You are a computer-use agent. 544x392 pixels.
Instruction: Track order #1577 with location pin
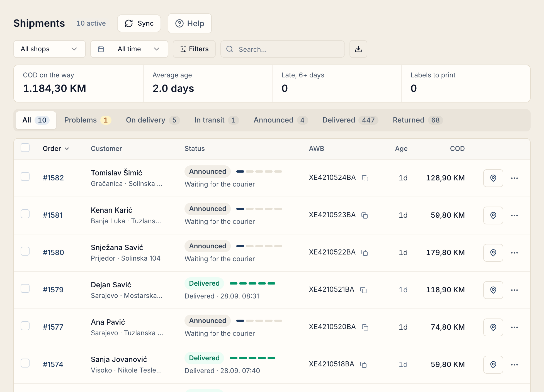click(x=493, y=327)
